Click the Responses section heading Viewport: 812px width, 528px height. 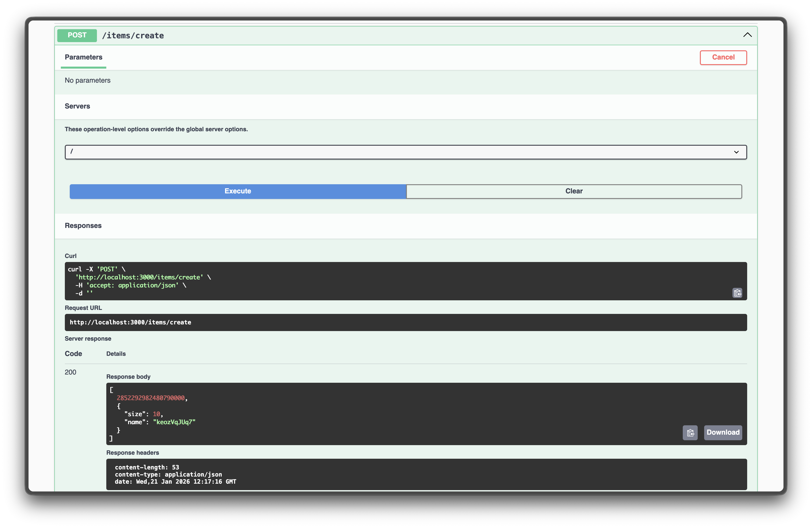pos(83,225)
